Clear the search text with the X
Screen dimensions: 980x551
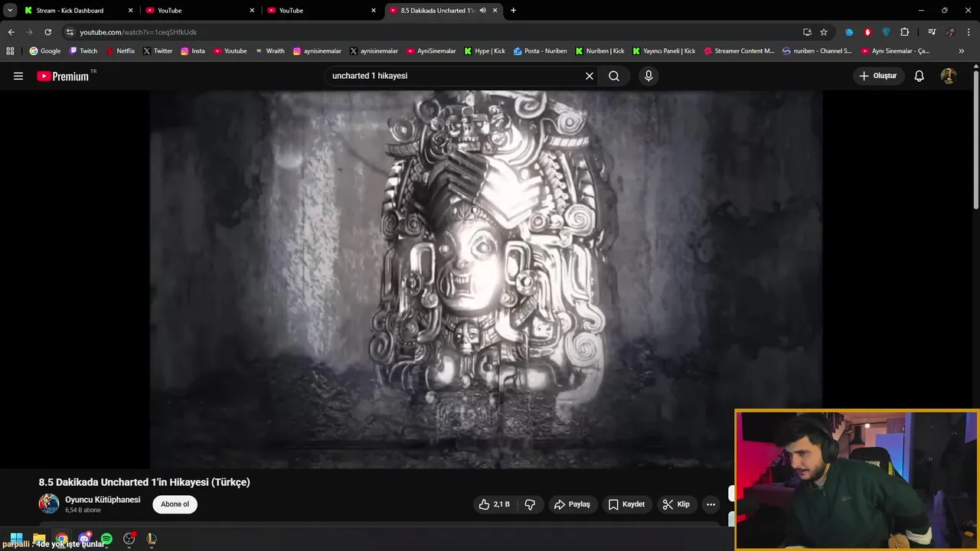pyautogui.click(x=590, y=76)
